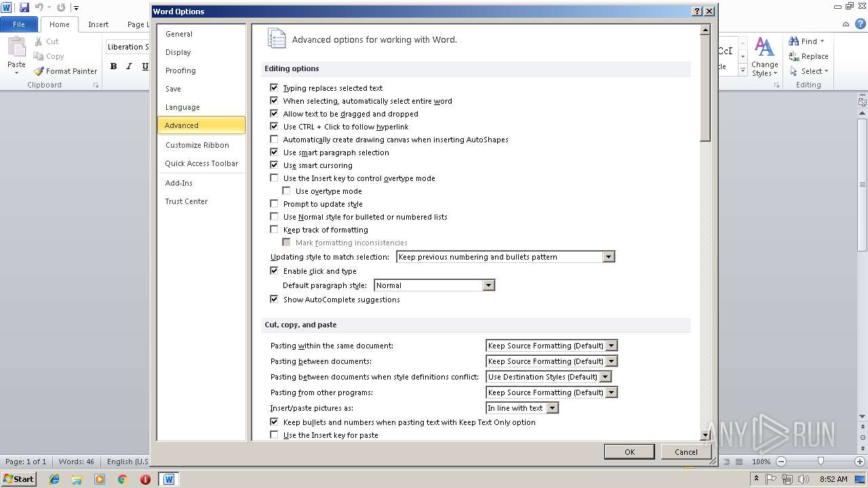Select Add-Ins category
868x488 pixels.
point(201,183)
